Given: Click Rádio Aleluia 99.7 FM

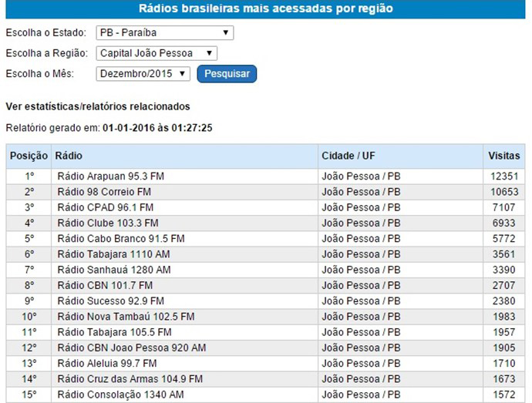Looking at the screenshot, I should point(107,364).
